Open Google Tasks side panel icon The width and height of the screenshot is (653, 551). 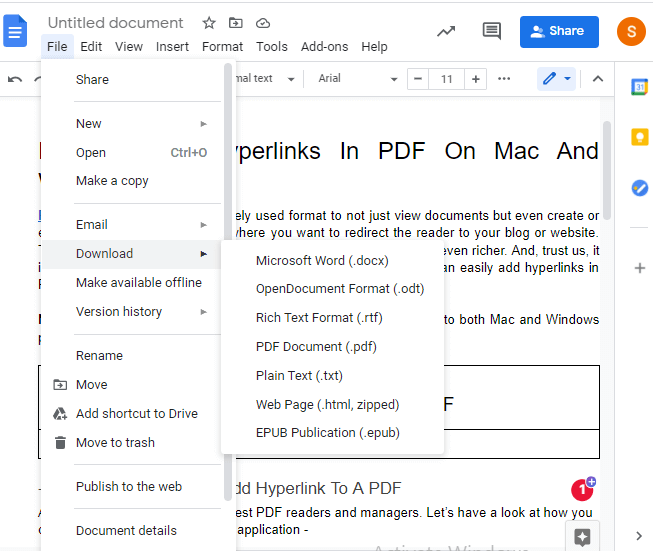[x=640, y=188]
